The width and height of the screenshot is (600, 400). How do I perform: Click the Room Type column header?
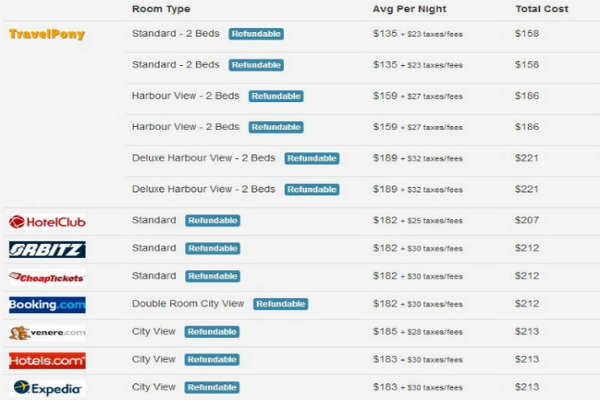pos(160,9)
